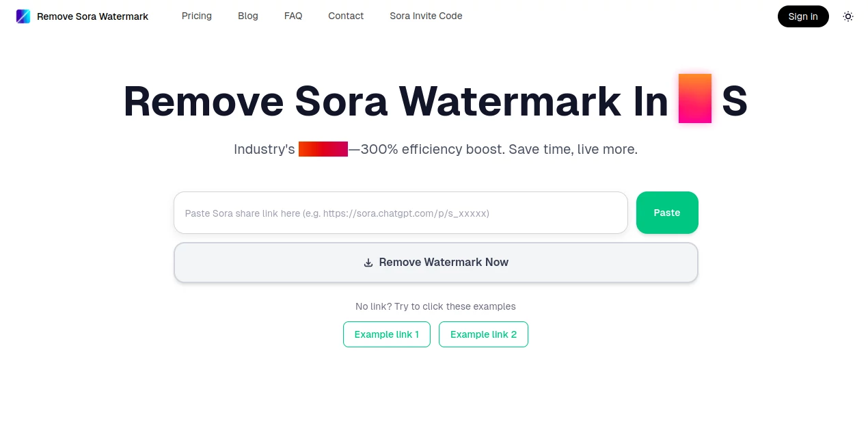Screen dimensions: 868x441
Task: Open the Blog section
Action: 247,16
